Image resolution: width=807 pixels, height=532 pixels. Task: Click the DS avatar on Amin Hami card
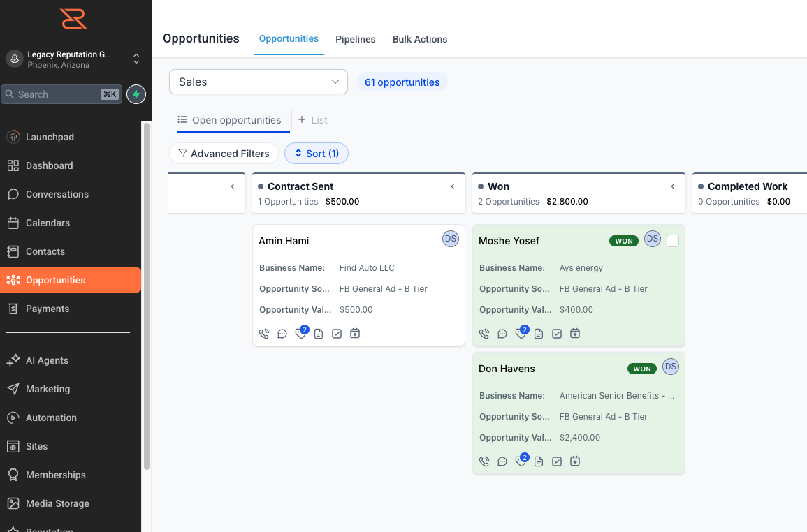[451, 239]
